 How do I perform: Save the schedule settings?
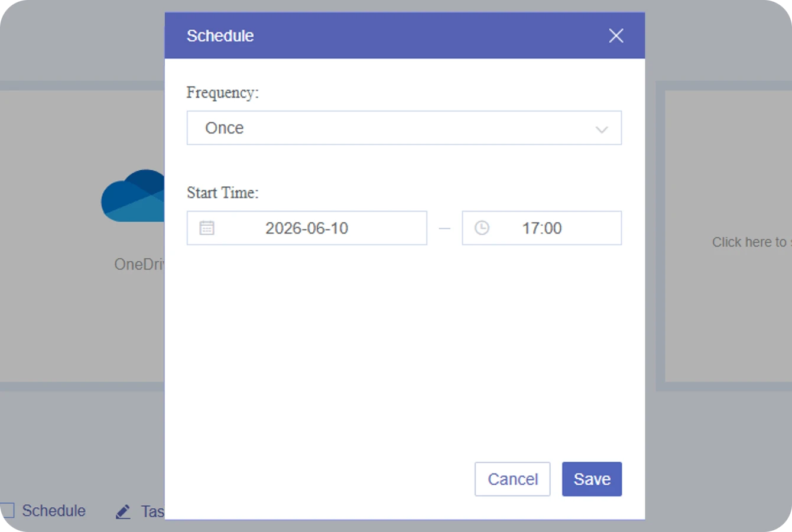click(x=592, y=479)
